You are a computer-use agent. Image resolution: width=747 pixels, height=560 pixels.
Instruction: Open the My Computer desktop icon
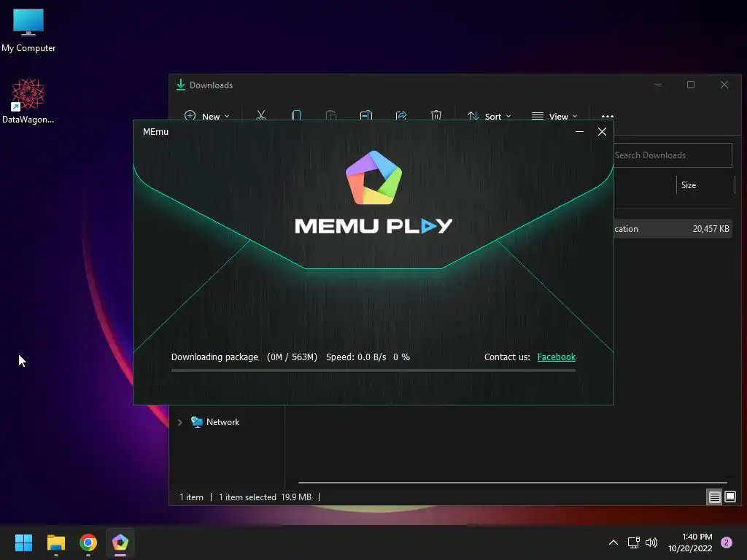[28, 30]
